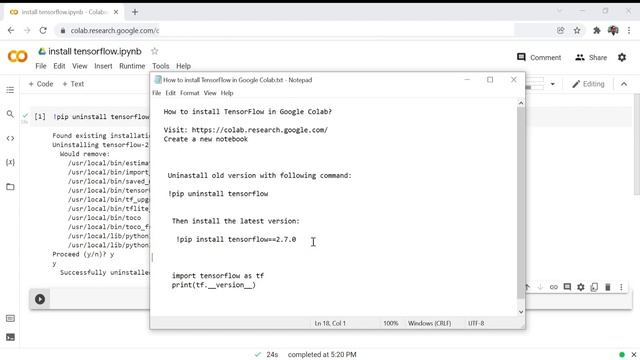Click 'print(tf.__version__)' text in Notepad
640x360 pixels.
213,285
